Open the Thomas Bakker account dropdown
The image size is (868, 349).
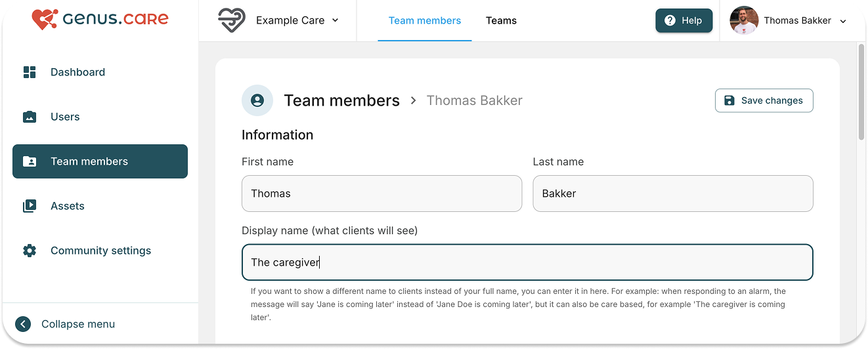[x=843, y=21]
